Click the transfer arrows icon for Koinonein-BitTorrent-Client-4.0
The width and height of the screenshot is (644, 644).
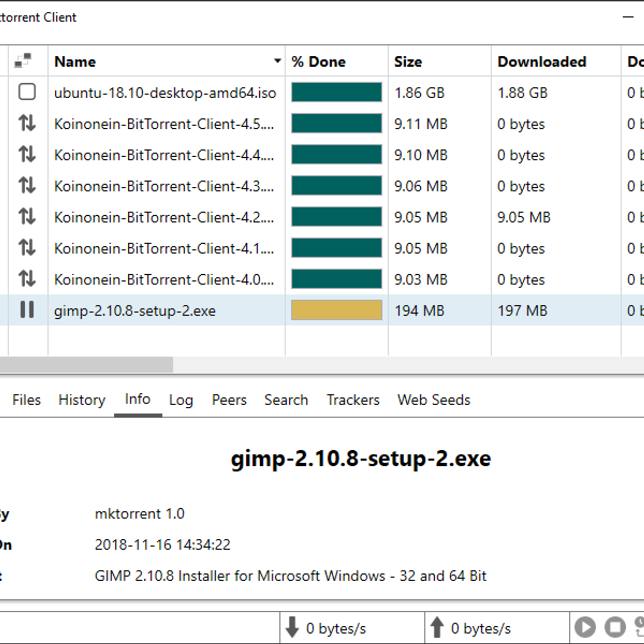click(x=27, y=279)
